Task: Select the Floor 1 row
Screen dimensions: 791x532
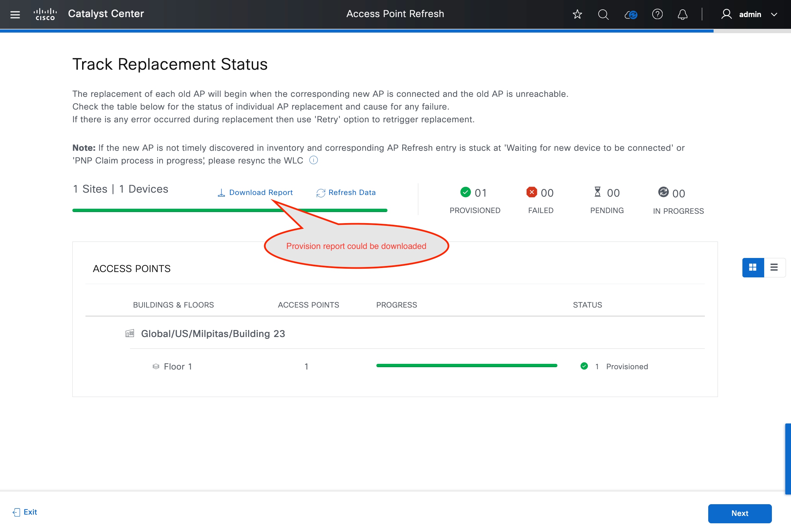Action: pos(178,367)
